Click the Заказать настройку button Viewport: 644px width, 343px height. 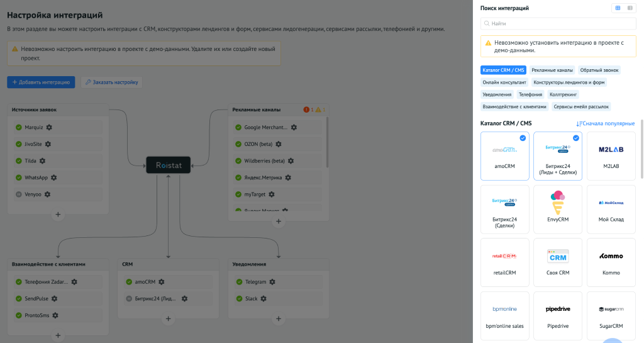point(112,82)
